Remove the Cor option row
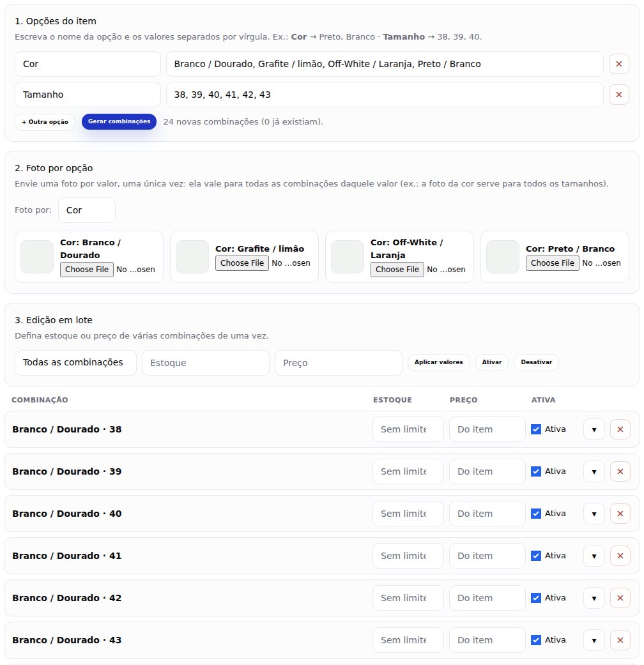Image resolution: width=644 pixels, height=665 pixels. coord(618,64)
